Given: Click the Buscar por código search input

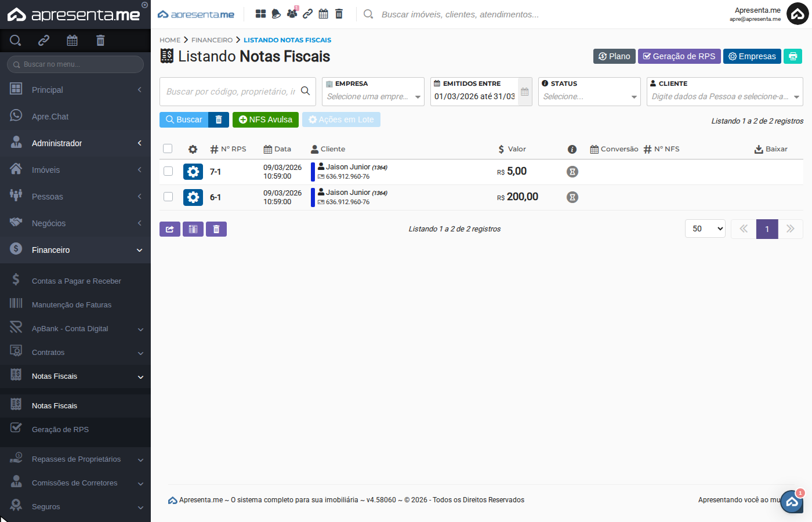Looking at the screenshot, I should click(x=231, y=92).
